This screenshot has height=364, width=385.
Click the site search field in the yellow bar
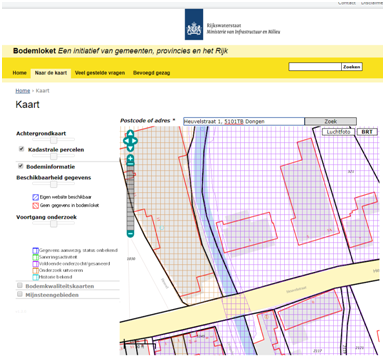point(315,67)
